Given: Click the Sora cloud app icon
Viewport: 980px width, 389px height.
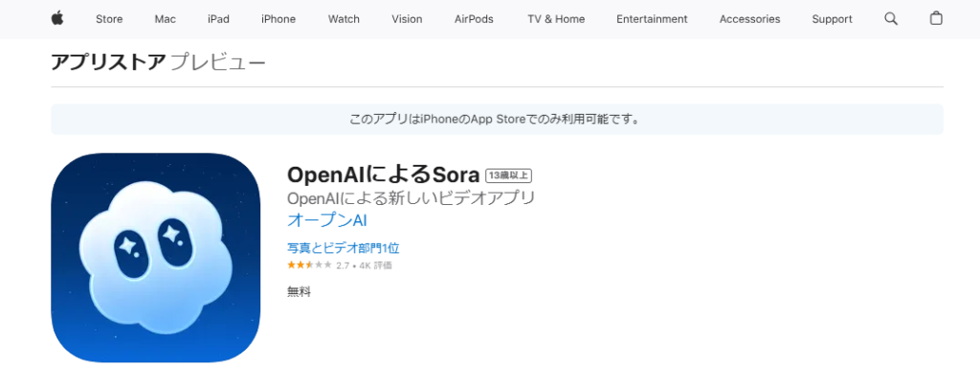Looking at the screenshot, I should click(156, 258).
